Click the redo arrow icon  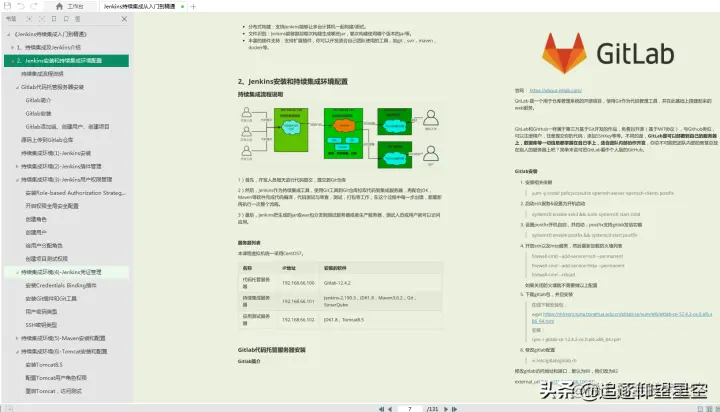coord(34,6)
